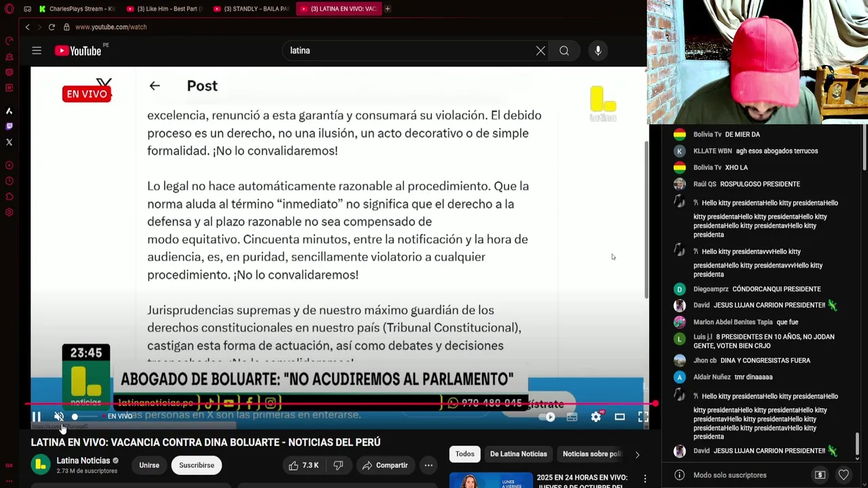Unmute the video with speaker icon
The image size is (868, 488).
59,417
